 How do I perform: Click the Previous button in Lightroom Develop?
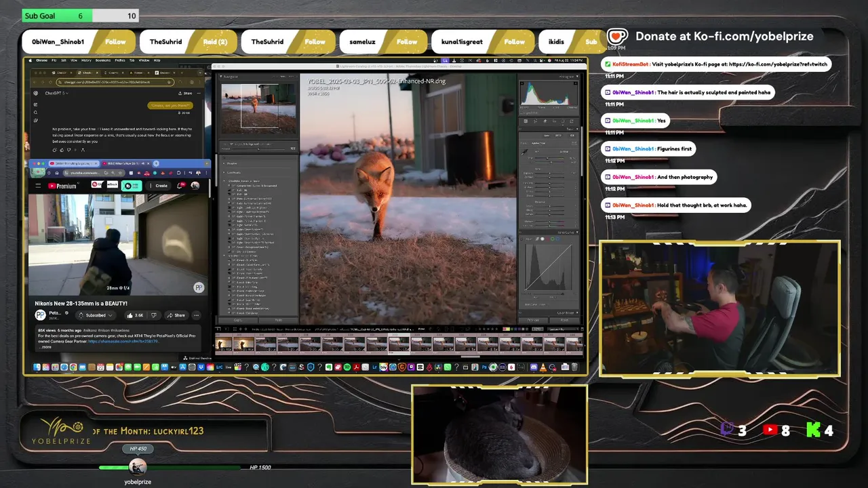coord(534,320)
